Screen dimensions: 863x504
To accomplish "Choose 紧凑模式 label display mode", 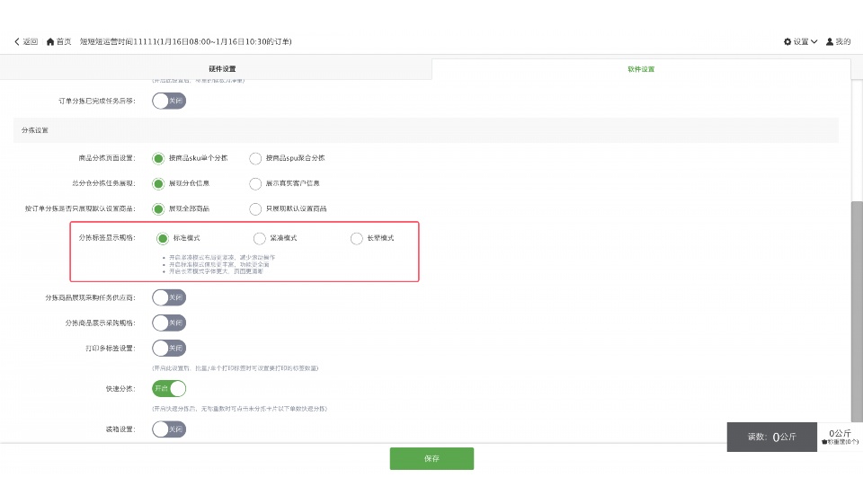I will click(x=260, y=238).
